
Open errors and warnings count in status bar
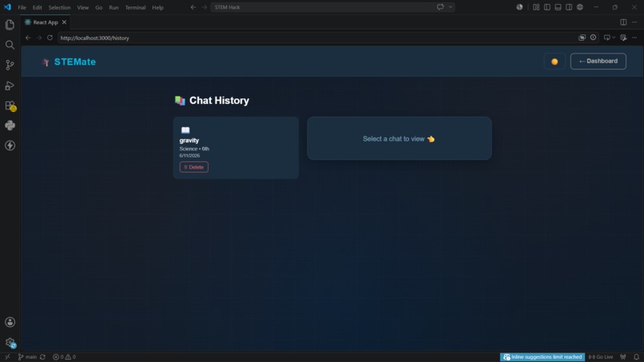[x=64, y=357]
